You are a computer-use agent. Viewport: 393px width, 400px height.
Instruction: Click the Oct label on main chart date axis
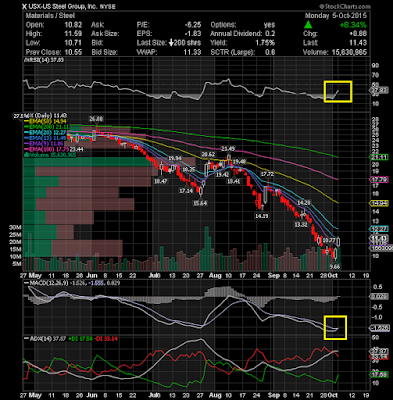pyautogui.click(x=333, y=276)
